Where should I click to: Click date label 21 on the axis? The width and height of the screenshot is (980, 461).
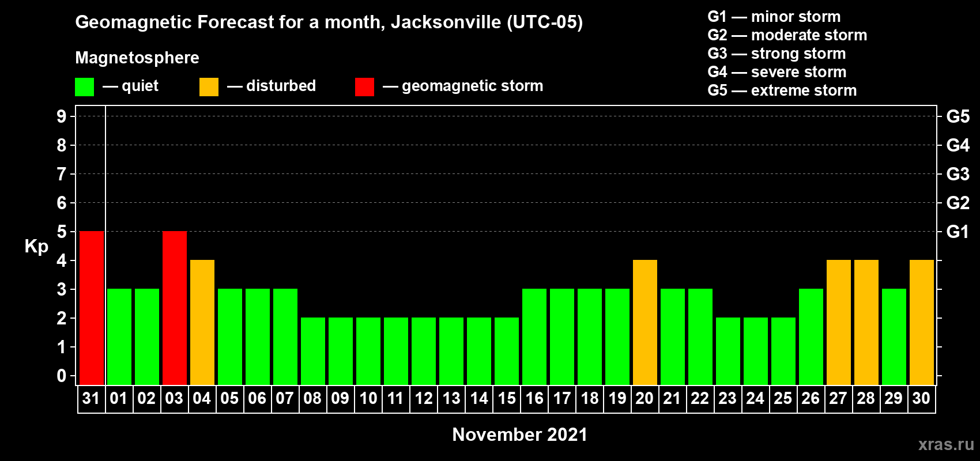tap(672, 398)
